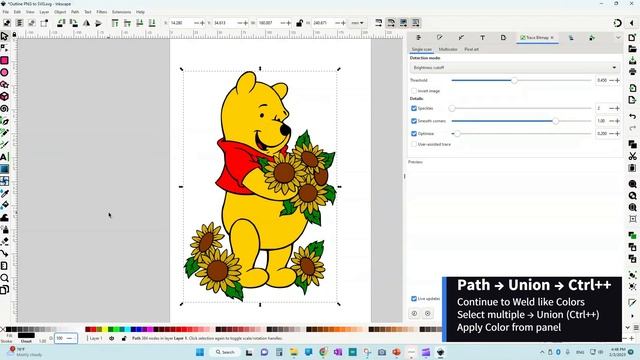The height and width of the screenshot is (360, 640).
Task: Increase Threshold value with plus button
Action: click(617, 80)
